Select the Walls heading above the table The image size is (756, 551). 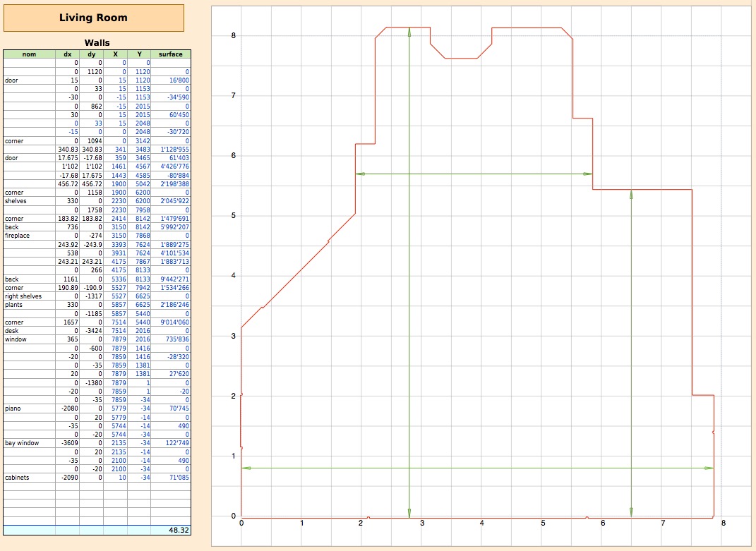[97, 43]
